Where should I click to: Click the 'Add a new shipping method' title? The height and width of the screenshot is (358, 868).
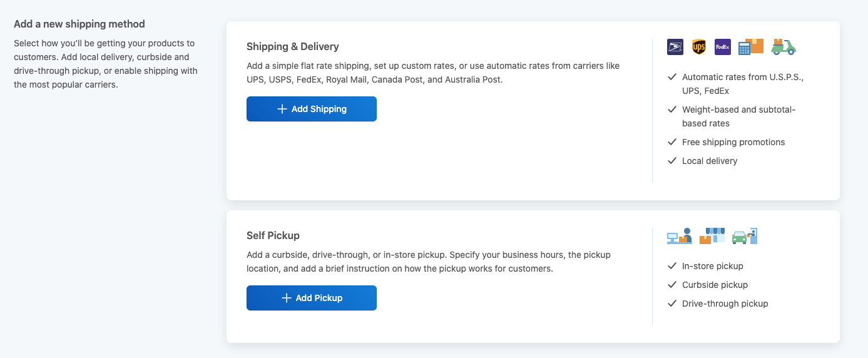click(79, 24)
